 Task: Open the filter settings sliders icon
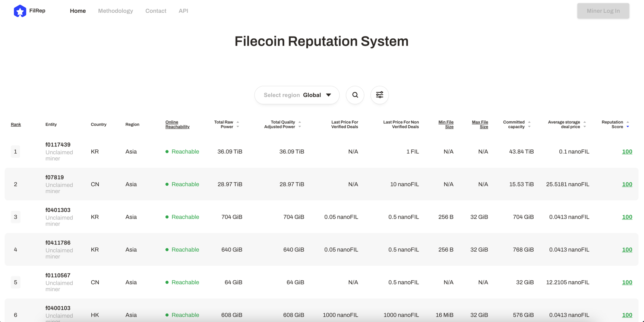(379, 95)
